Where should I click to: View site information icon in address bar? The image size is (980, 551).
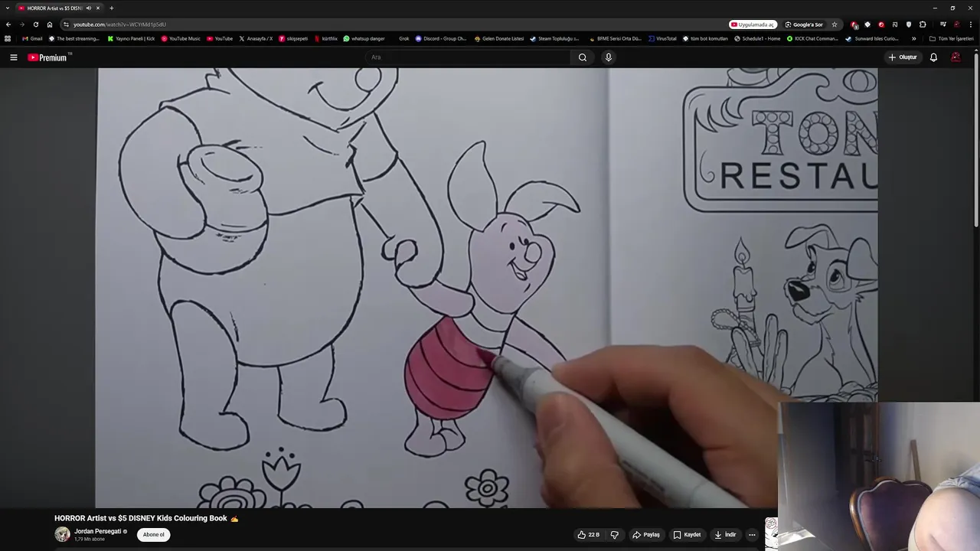click(x=66, y=24)
